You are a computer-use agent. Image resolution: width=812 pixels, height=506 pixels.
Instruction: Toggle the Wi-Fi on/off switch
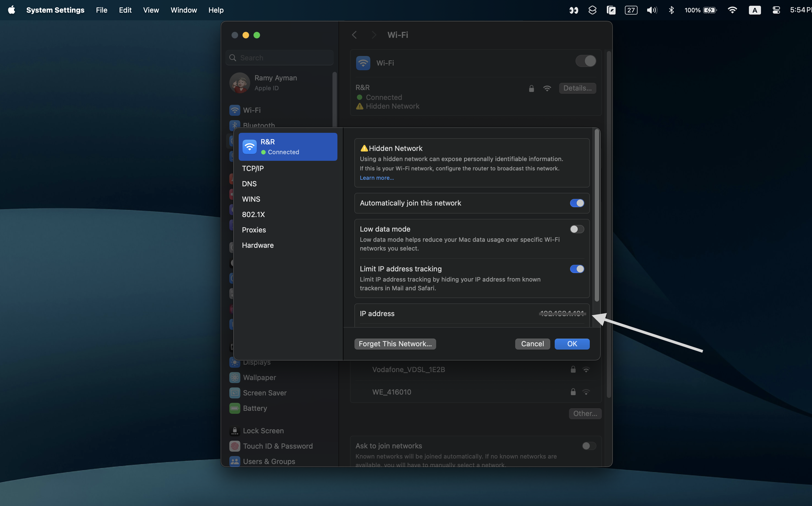tap(585, 60)
